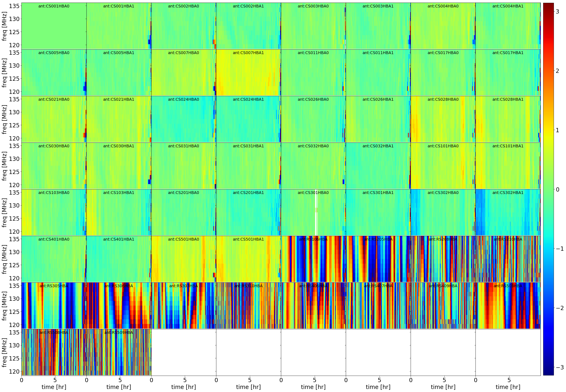Click the ant:CS026HBA1 label text
The width and height of the screenshot is (566, 392).
click(x=378, y=100)
